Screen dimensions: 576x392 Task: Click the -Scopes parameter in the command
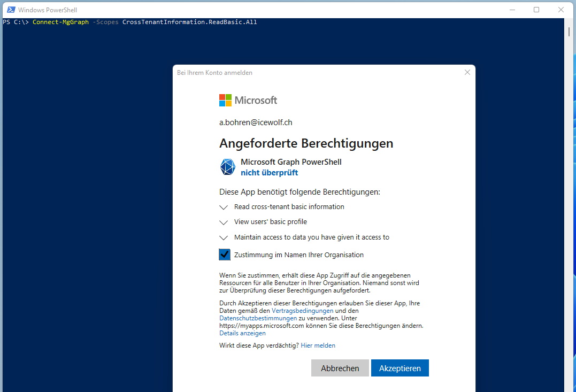point(105,22)
